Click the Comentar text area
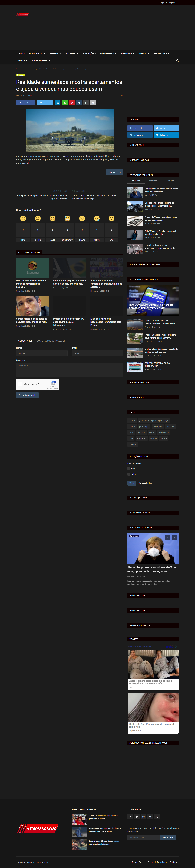This screenshot has height=868, width=195. click(70, 370)
